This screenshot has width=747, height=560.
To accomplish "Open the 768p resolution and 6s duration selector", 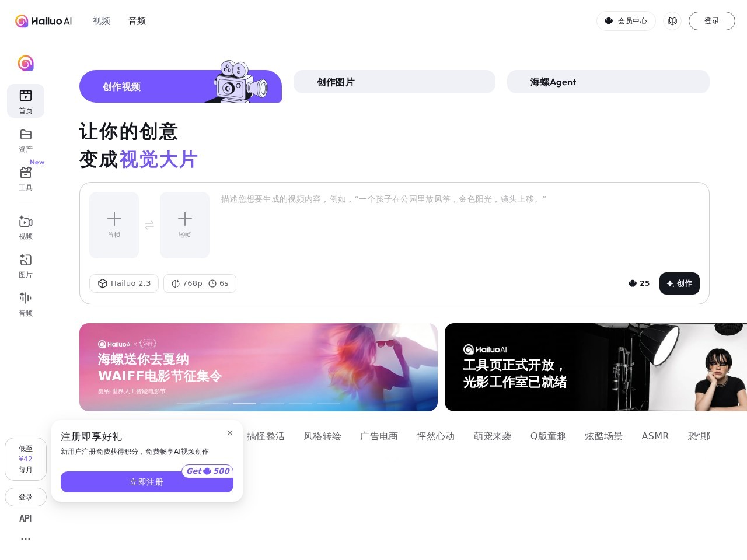I will click(x=200, y=283).
